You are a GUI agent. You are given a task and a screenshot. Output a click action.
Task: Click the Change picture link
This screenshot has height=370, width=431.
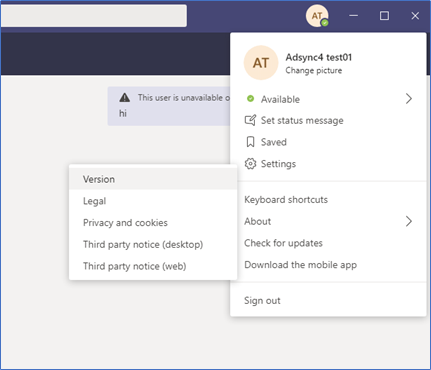pos(314,71)
